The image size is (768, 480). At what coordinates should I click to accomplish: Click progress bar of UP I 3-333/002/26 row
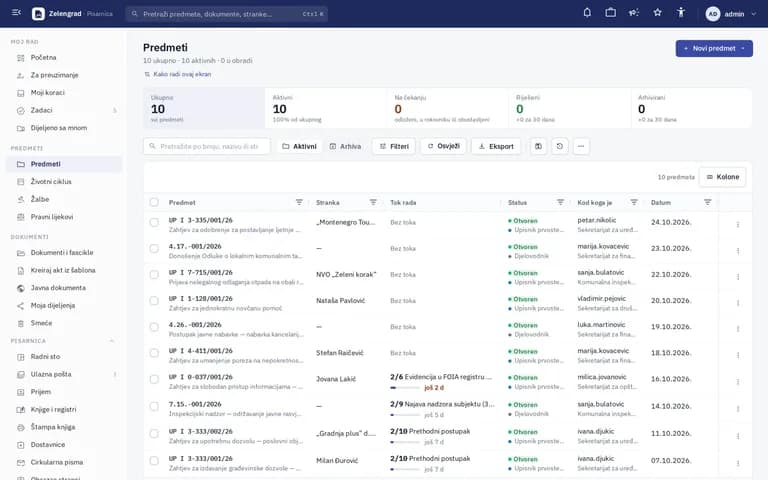pos(405,442)
